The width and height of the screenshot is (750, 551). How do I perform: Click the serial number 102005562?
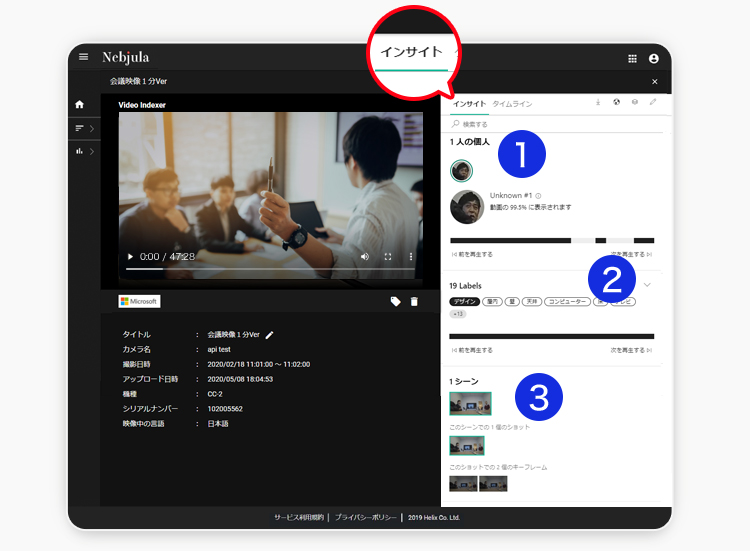tap(225, 409)
